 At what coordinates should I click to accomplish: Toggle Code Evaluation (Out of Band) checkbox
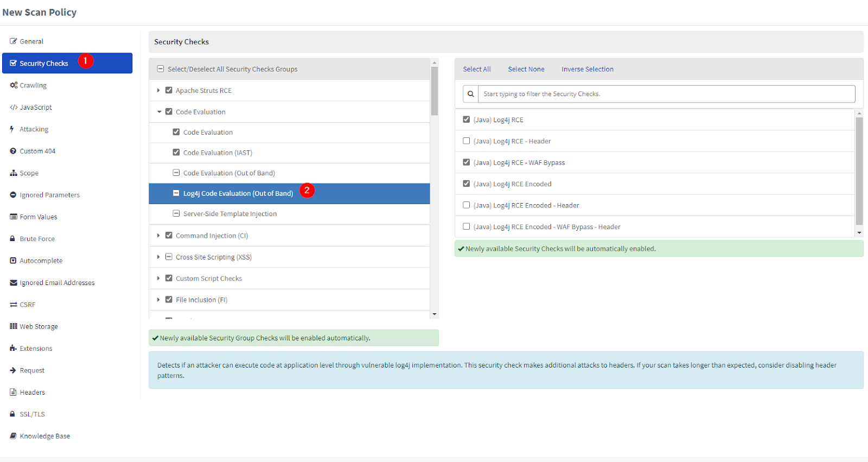pyautogui.click(x=176, y=173)
